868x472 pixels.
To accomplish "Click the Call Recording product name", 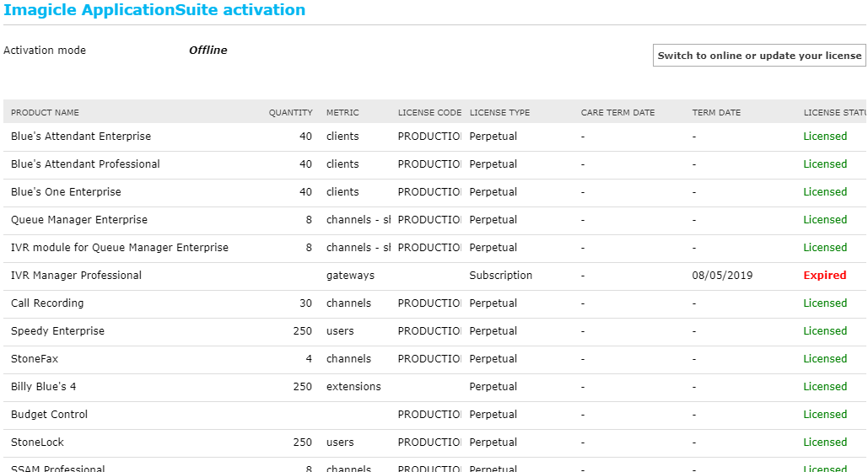I will pyautogui.click(x=47, y=303).
